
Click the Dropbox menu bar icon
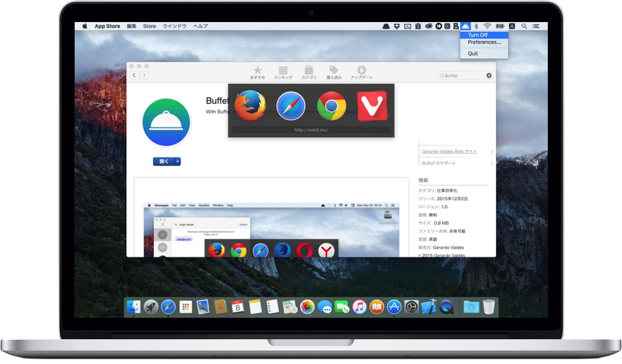(x=397, y=26)
